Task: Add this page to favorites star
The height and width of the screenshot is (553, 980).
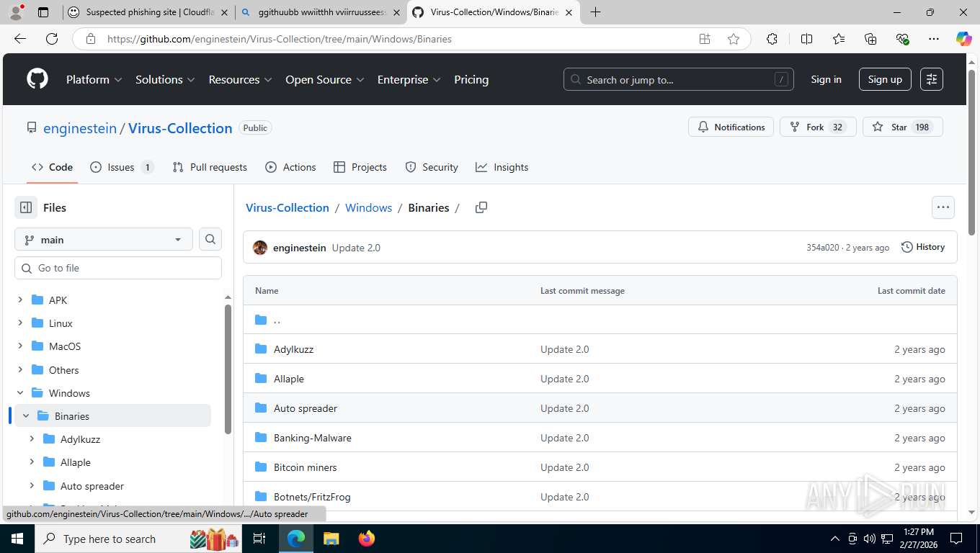Action: click(x=734, y=39)
